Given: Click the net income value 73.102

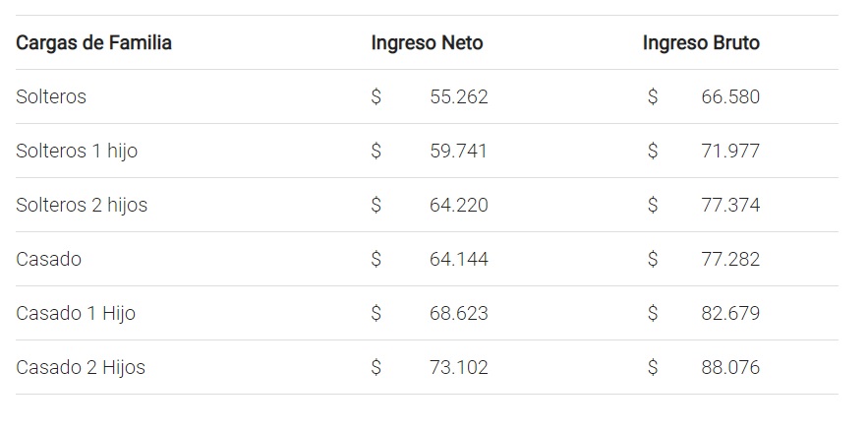Looking at the screenshot, I should 458,368.
